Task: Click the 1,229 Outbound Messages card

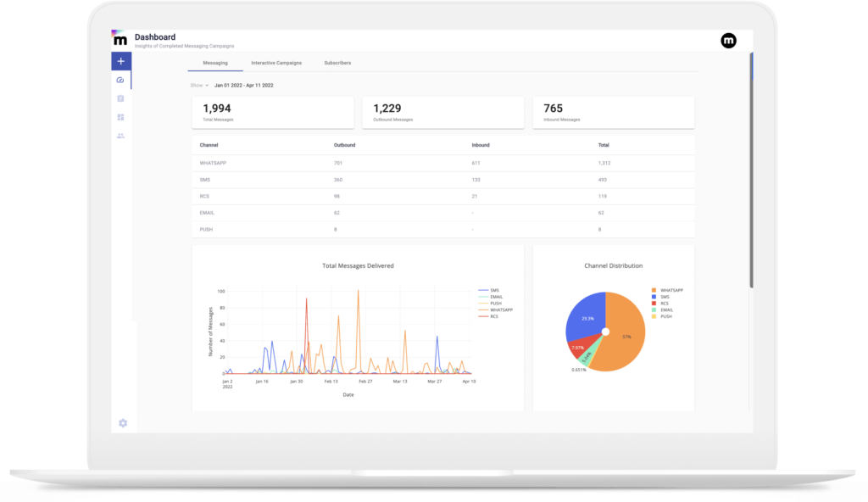Action: click(x=443, y=113)
